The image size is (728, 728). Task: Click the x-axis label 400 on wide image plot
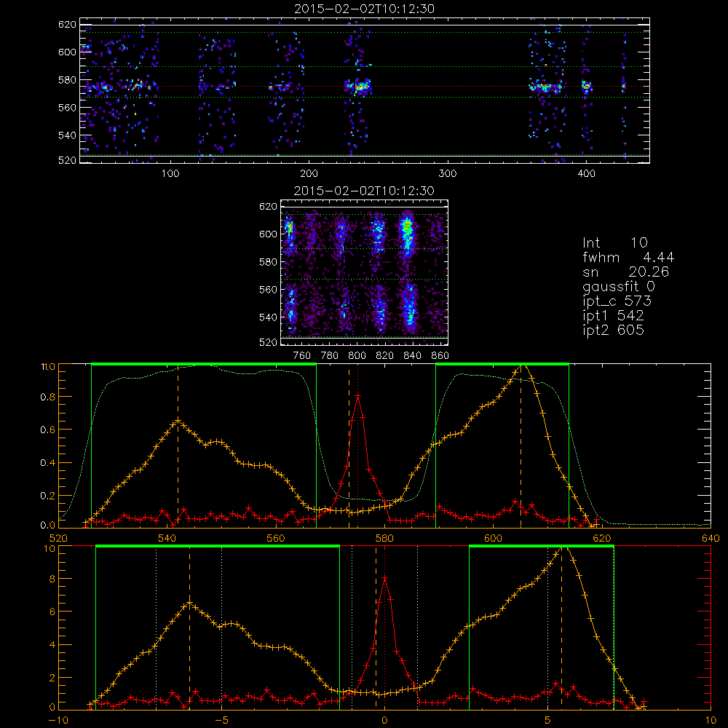pos(586,174)
